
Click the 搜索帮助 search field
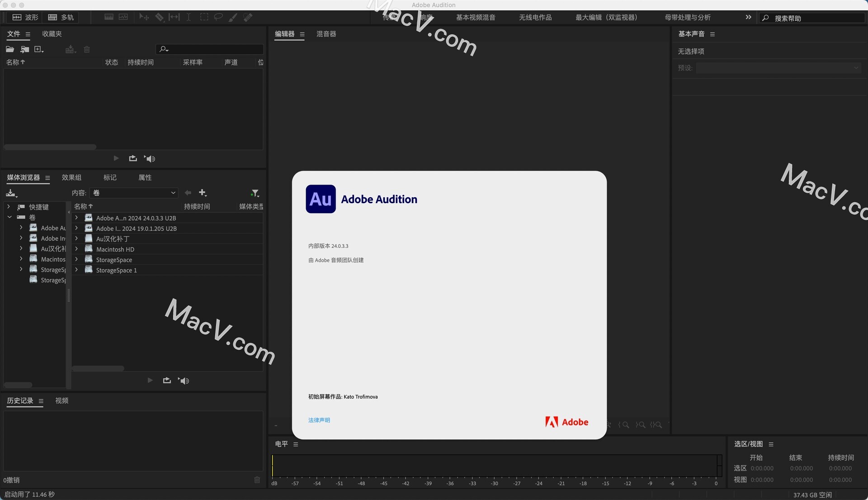[812, 18]
